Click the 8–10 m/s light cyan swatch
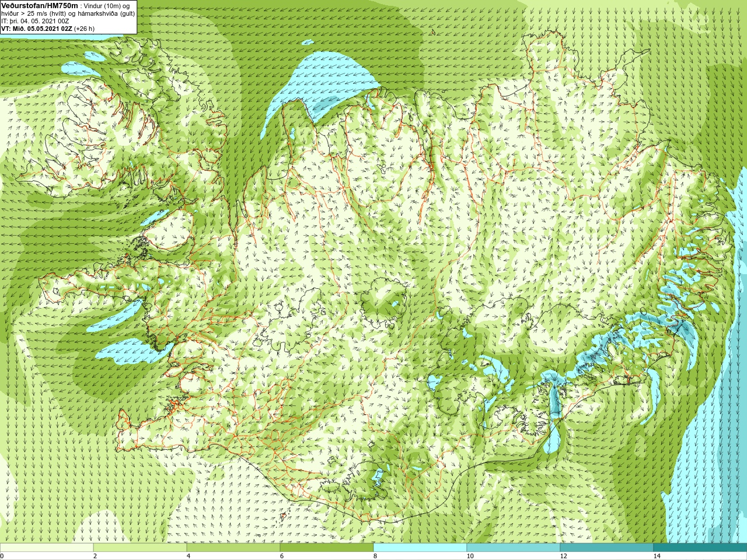 coord(420,548)
